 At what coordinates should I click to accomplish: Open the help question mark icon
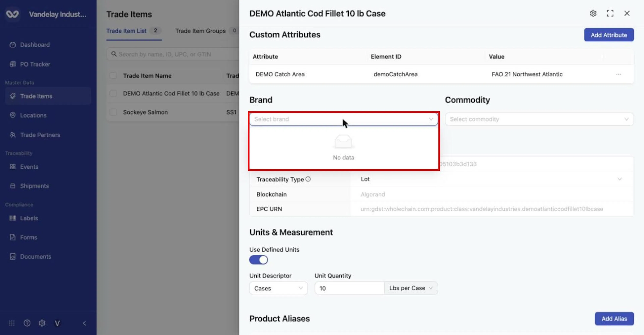pyautogui.click(x=27, y=323)
